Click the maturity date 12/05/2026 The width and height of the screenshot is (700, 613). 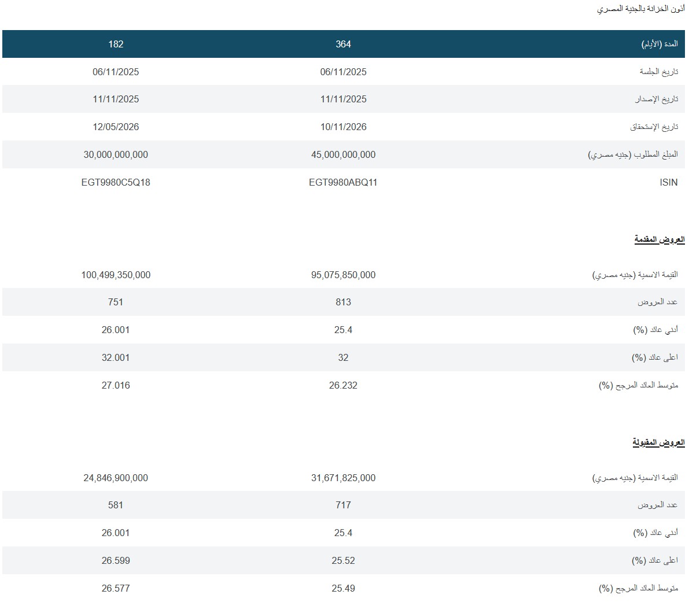click(116, 127)
